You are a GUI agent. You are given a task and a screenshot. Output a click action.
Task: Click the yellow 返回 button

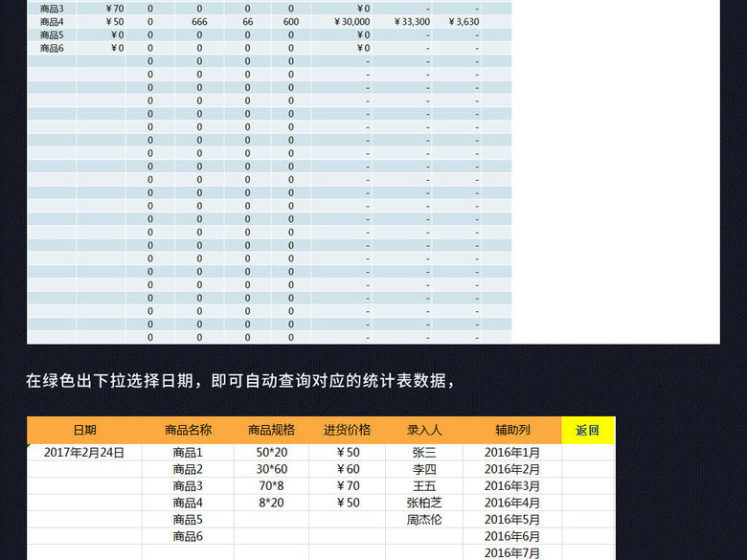[x=588, y=431]
